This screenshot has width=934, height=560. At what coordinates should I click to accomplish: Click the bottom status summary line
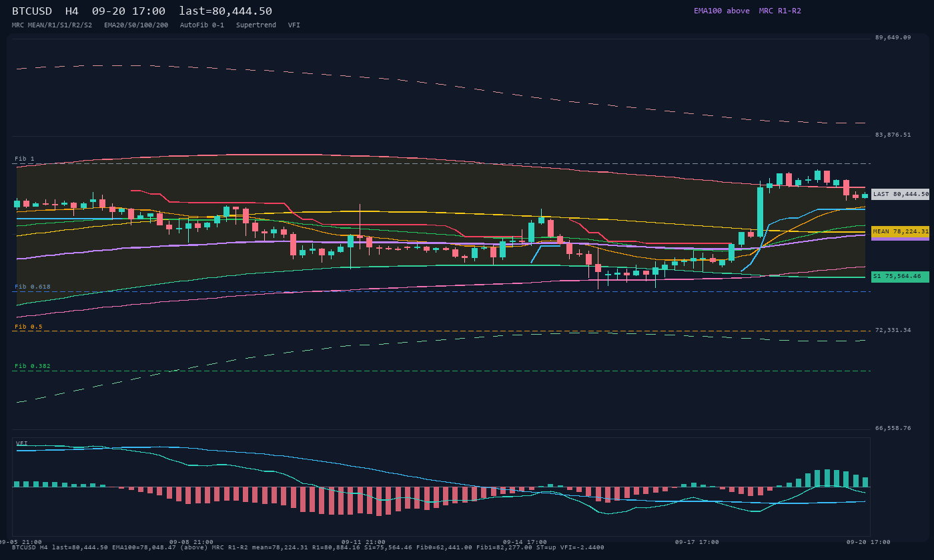tap(308, 547)
